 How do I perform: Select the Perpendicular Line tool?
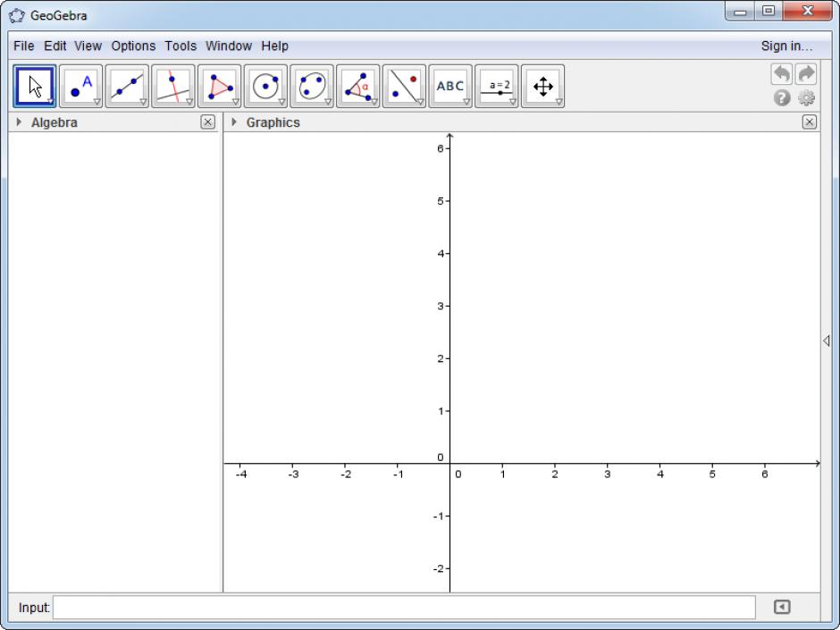(x=172, y=86)
